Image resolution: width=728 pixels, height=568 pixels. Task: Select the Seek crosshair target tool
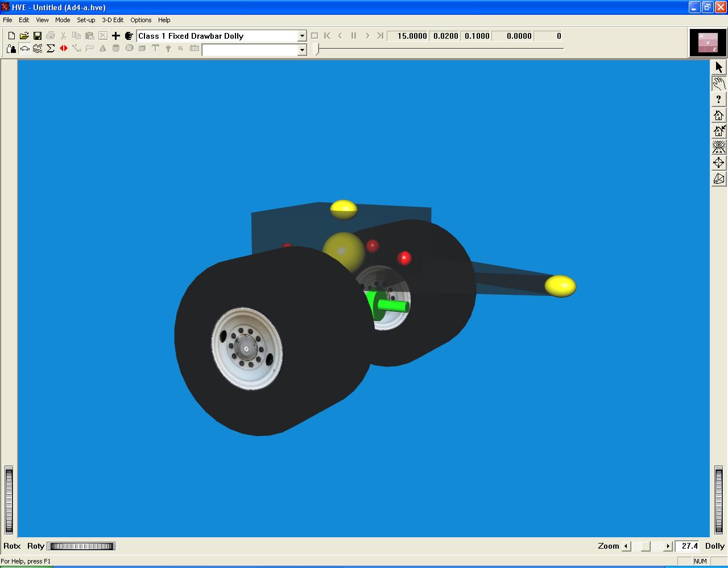(x=719, y=163)
